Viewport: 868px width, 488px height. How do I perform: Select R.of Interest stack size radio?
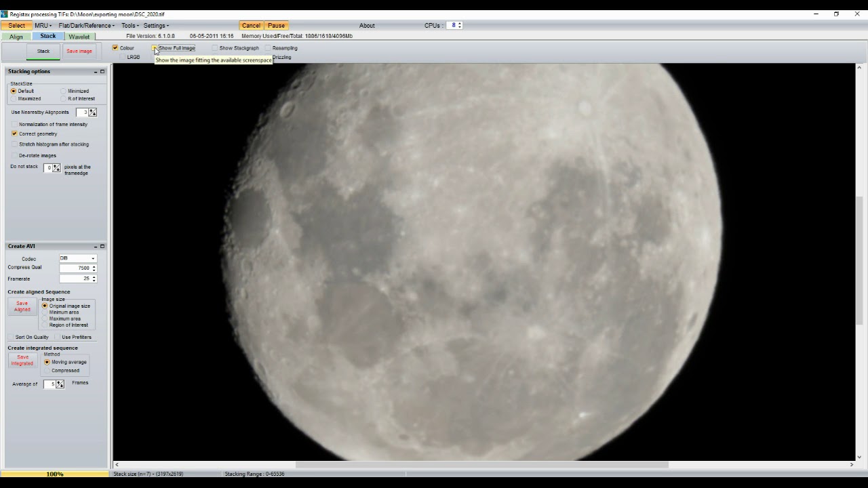click(64, 99)
